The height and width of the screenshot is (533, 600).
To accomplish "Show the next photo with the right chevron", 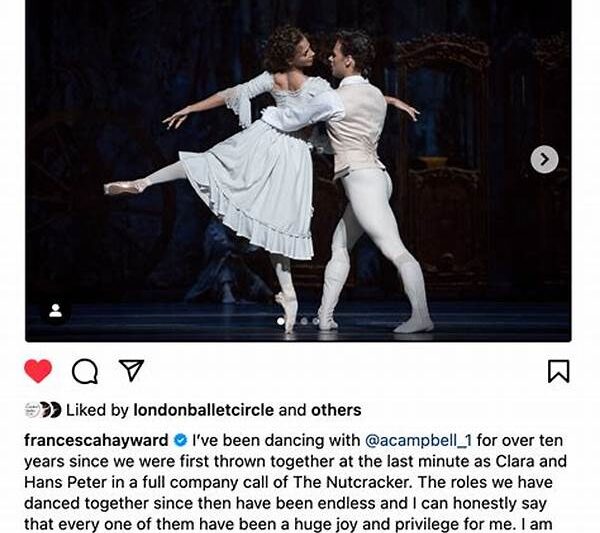I will click(545, 160).
